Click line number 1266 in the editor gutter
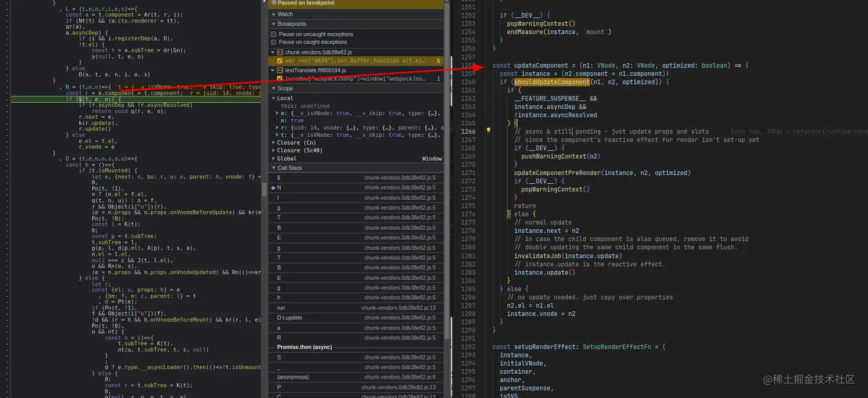The height and width of the screenshot is (398, 868). click(x=468, y=132)
